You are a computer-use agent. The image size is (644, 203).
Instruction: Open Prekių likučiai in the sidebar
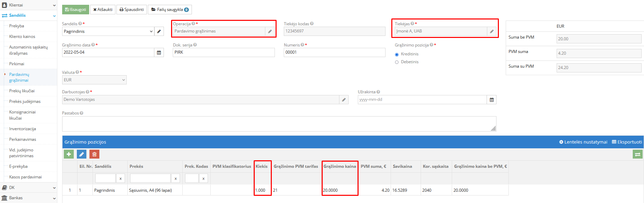tap(22, 91)
